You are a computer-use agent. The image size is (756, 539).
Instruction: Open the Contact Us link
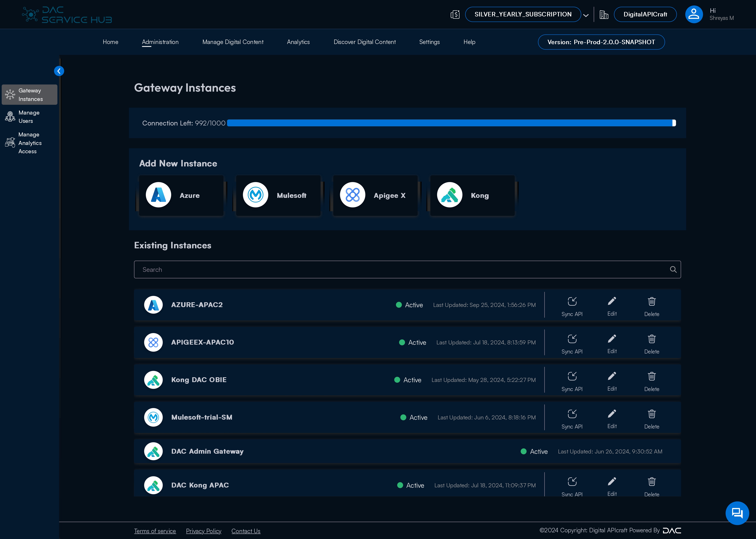coord(246,531)
